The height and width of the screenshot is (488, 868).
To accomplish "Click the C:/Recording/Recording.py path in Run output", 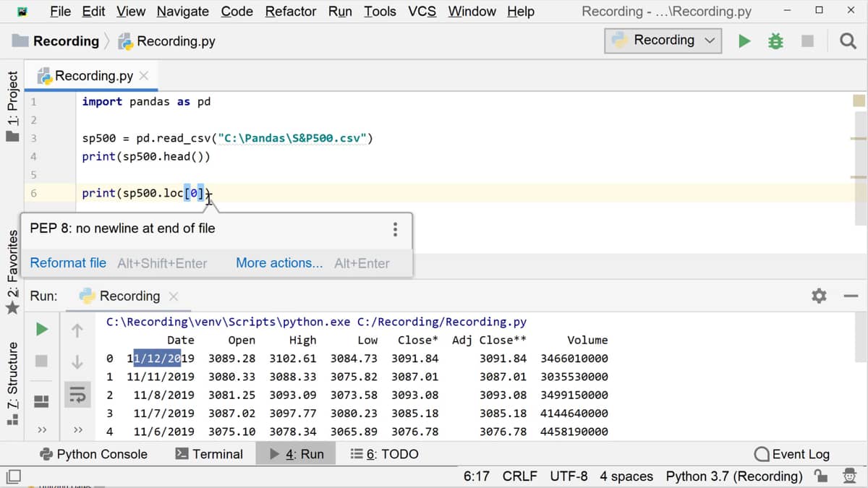I will pyautogui.click(x=442, y=322).
